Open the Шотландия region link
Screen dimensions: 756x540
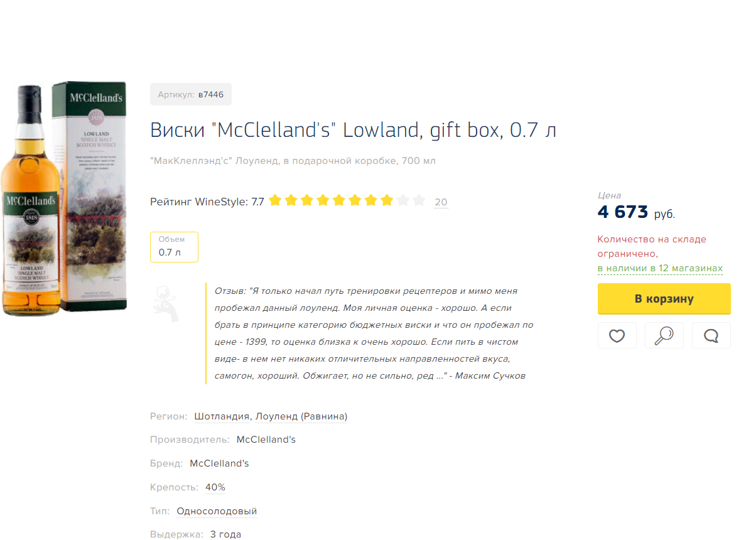(x=222, y=416)
